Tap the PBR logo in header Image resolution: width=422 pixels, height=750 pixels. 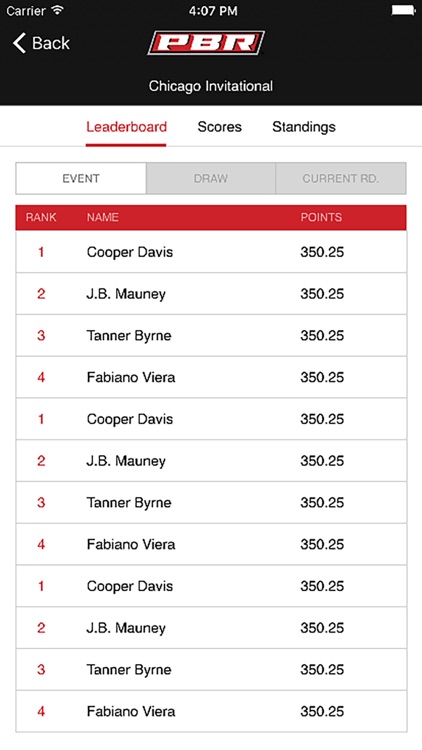[x=206, y=43]
